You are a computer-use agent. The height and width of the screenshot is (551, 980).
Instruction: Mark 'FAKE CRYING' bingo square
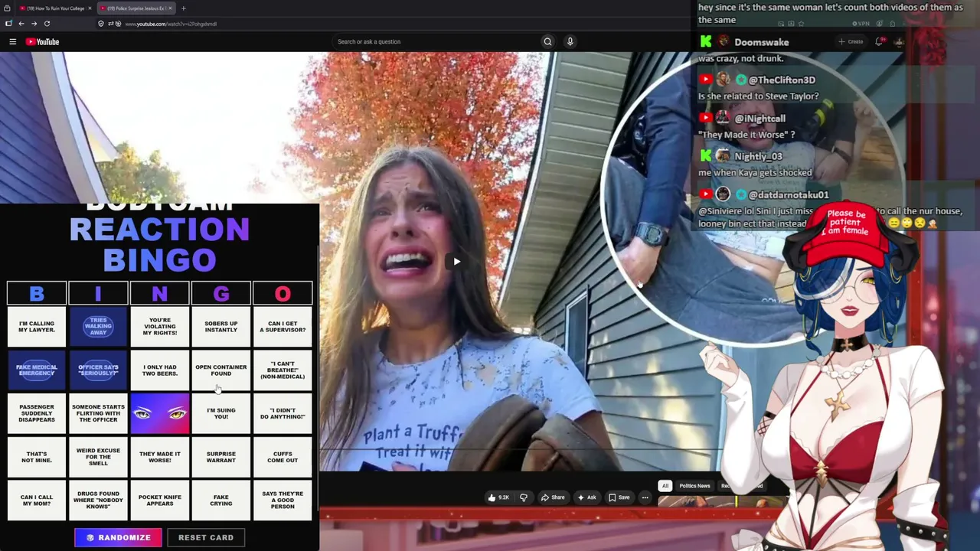[x=221, y=500]
